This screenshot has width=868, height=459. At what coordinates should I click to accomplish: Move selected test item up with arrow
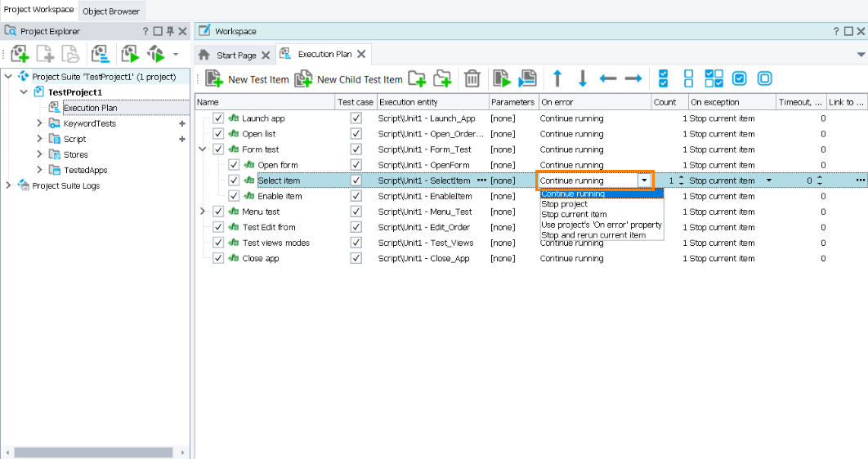[x=557, y=78]
